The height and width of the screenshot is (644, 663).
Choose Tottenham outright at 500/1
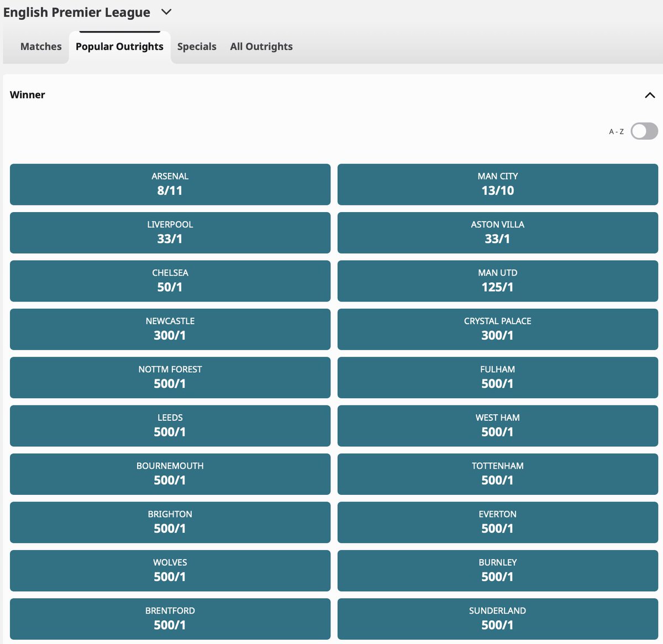pos(498,474)
